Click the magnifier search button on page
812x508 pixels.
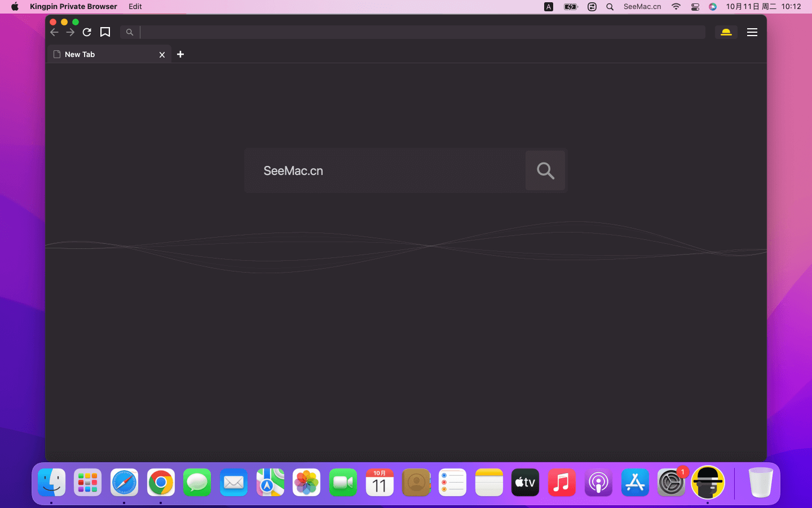(x=545, y=170)
